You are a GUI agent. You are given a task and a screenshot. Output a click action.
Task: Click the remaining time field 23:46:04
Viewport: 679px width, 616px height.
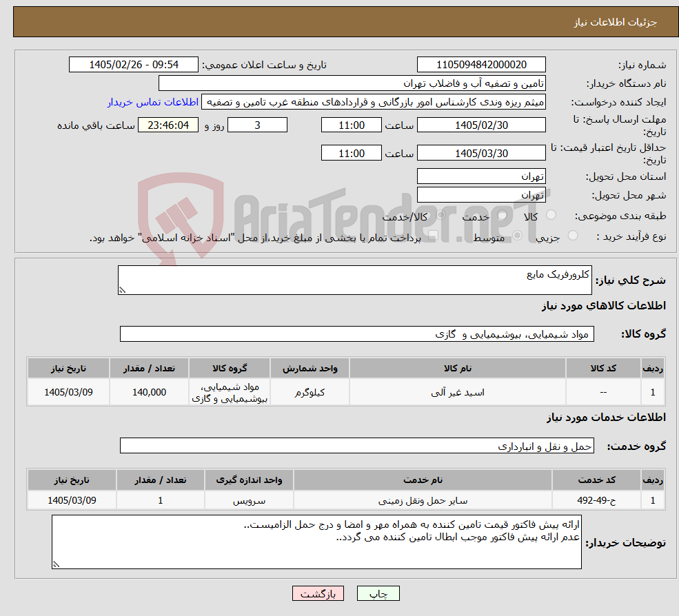point(168,125)
